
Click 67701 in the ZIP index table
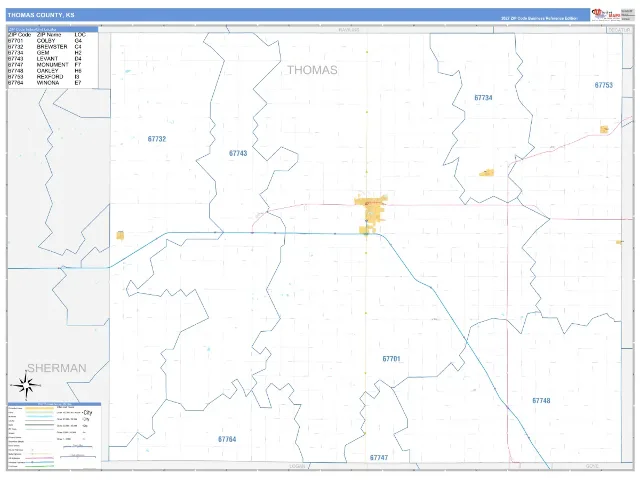point(15,41)
